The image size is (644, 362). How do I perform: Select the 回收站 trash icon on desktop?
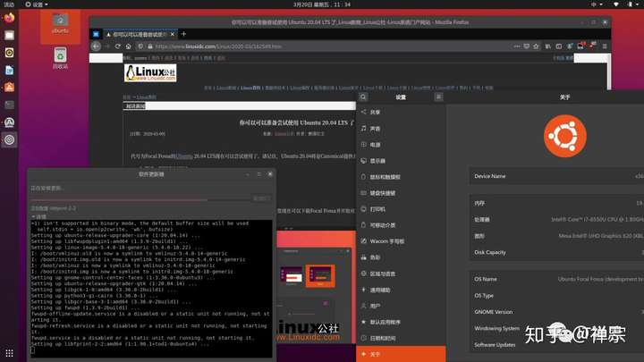tap(60, 58)
